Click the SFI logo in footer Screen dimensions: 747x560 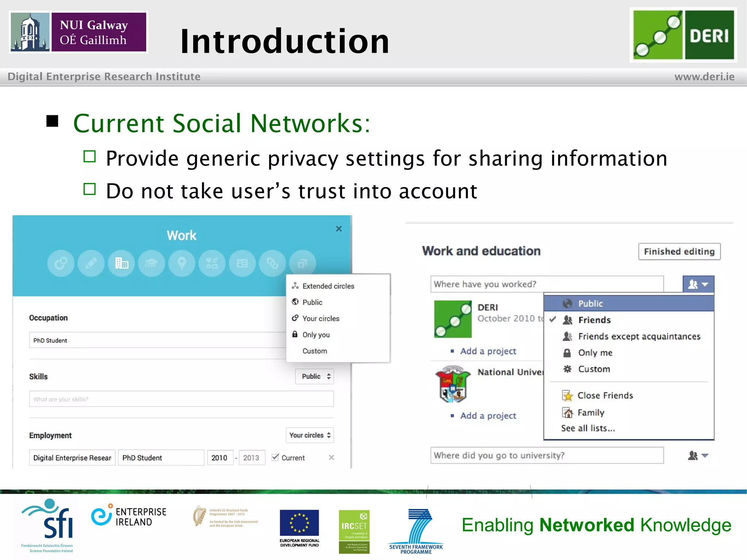point(48,525)
